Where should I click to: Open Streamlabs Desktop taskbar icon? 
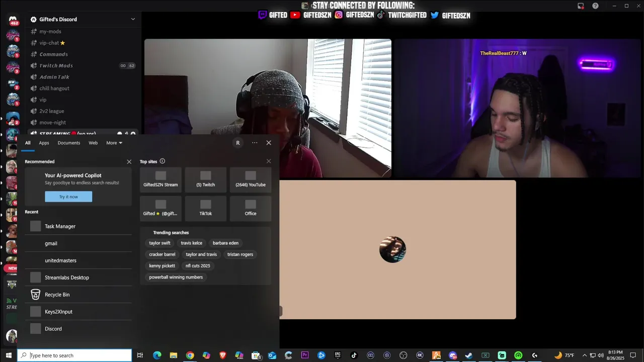[502, 355]
